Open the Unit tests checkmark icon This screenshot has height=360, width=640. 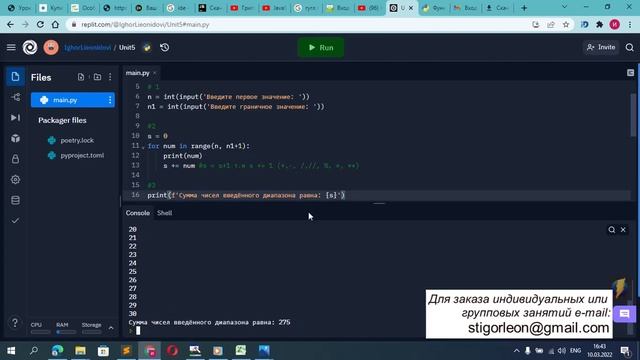tap(16, 220)
